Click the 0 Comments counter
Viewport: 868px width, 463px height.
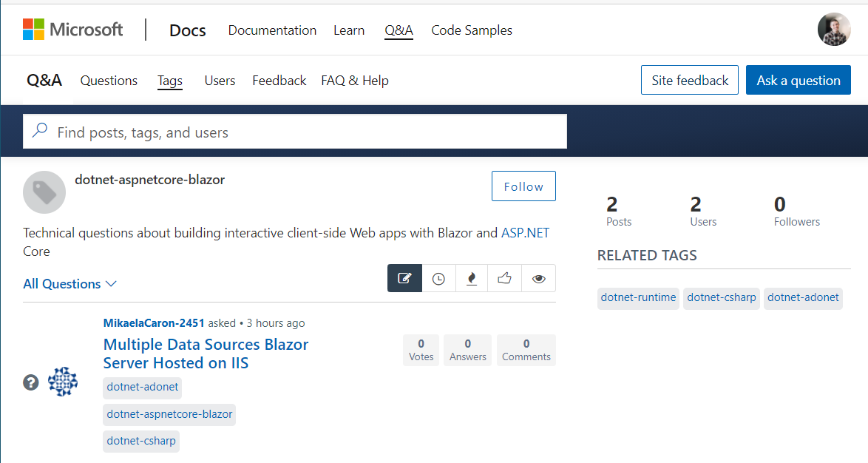526,350
